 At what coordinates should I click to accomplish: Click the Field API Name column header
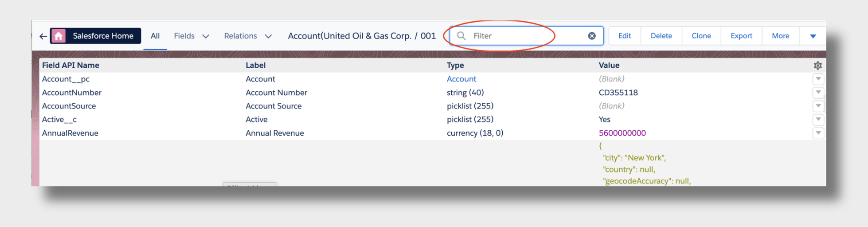[x=70, y=65]
